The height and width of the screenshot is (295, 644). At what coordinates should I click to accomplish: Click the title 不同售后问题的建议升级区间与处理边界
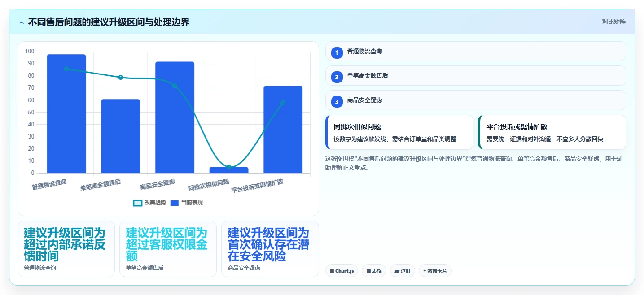[109, 22]
